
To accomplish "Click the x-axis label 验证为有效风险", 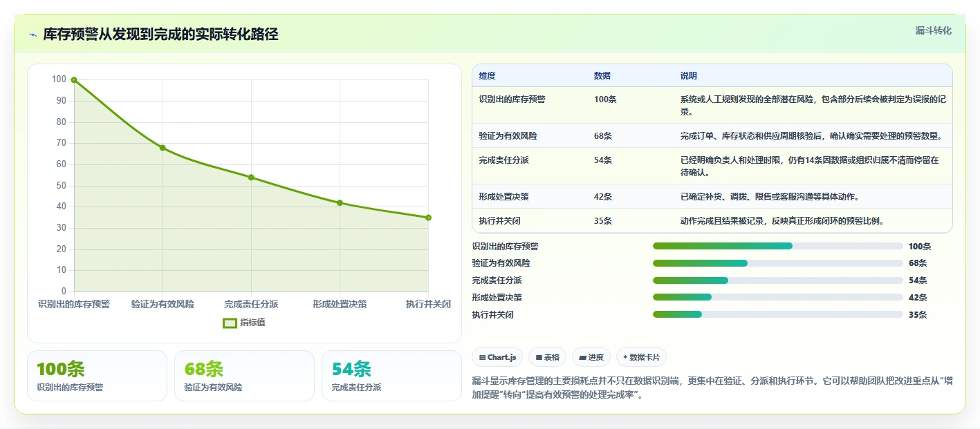I will [163, 304].
